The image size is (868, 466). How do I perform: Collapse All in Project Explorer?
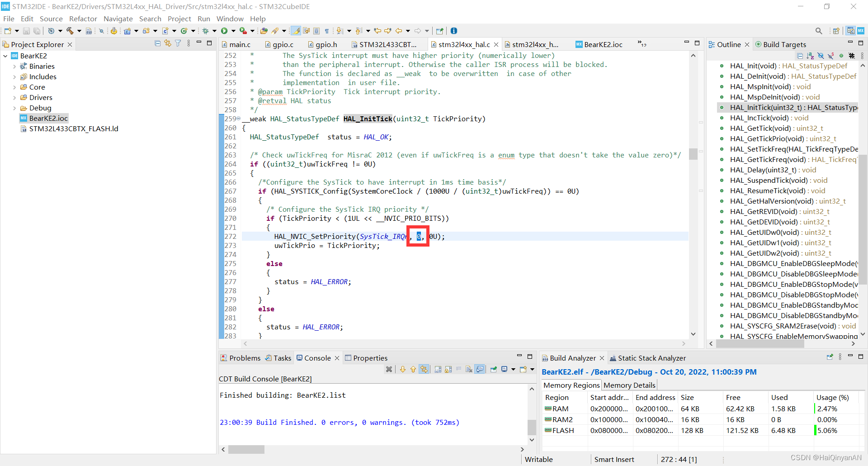[157, 43]
